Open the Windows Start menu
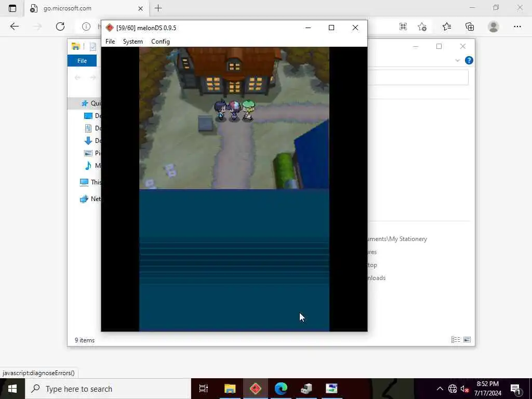This screenshot has height=399, width=532. coord(12,389)
